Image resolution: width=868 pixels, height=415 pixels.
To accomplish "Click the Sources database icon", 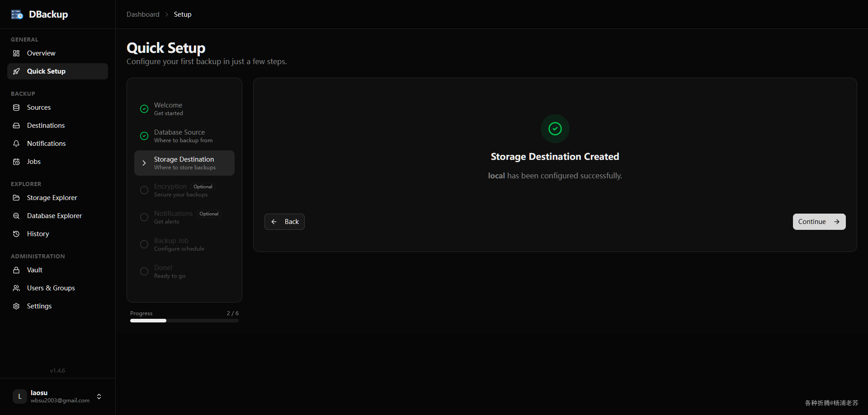I will point(16,107).
